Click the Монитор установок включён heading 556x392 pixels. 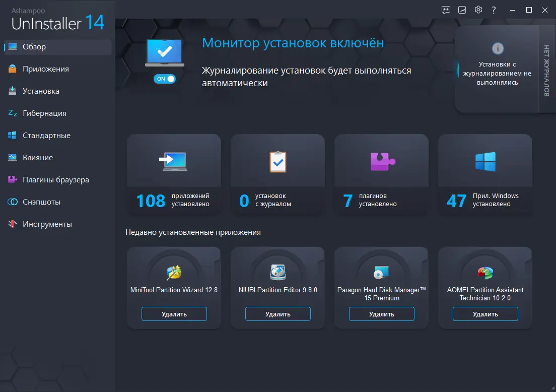pos(293,43)
